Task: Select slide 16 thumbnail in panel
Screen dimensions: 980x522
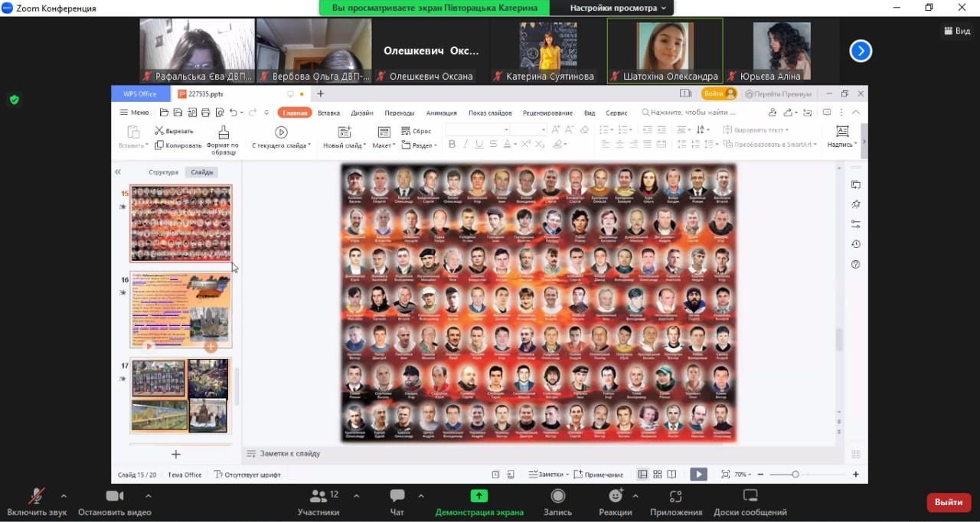Action: click(x=181, y=310)
